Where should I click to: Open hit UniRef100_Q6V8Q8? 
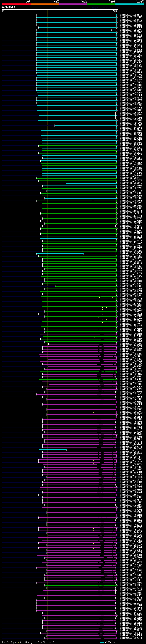pyautogui.click(x=131, y=254)
